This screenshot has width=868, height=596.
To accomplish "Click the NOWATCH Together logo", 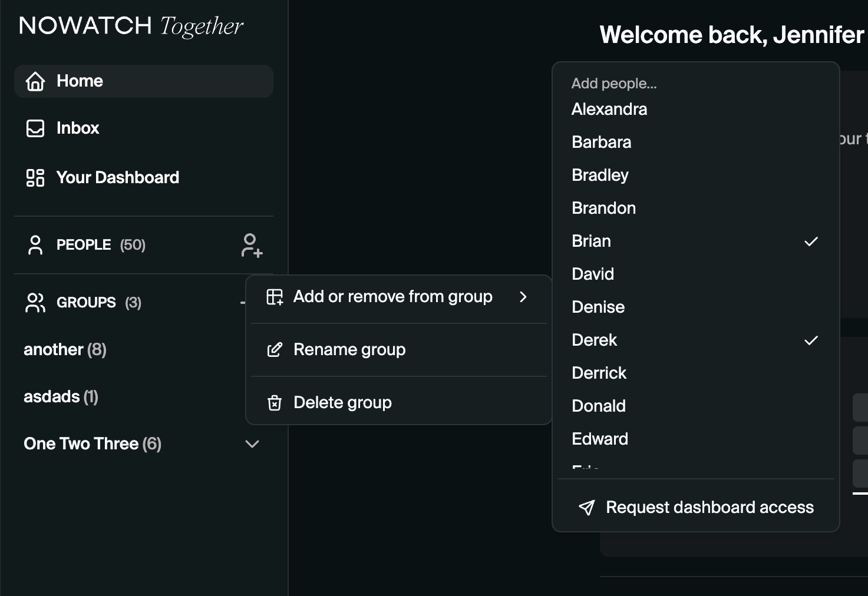I will pyautogui.click(x=131, y=26).
